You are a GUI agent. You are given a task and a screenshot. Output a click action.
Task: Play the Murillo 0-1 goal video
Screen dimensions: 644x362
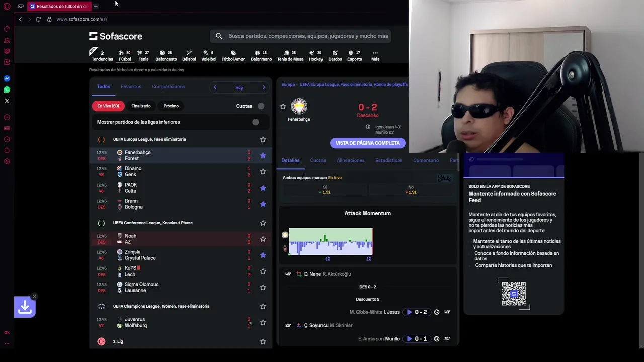(417, 339)
